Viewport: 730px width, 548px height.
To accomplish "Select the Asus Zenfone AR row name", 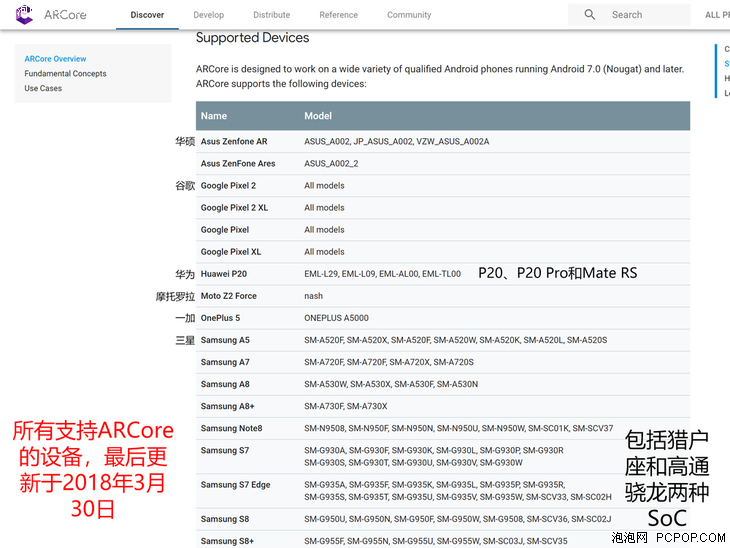I will 234,142.
